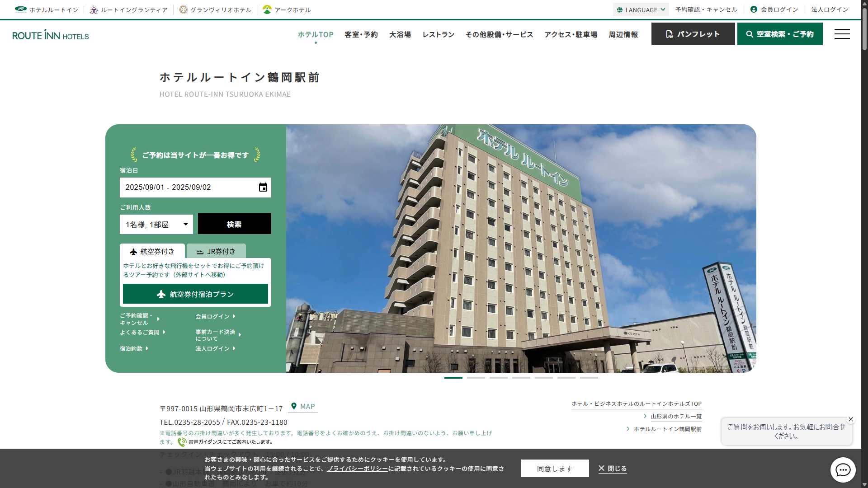Click the MAP location pin icon
The height and width of the screenshot is (488, 868).
[294, 406]
